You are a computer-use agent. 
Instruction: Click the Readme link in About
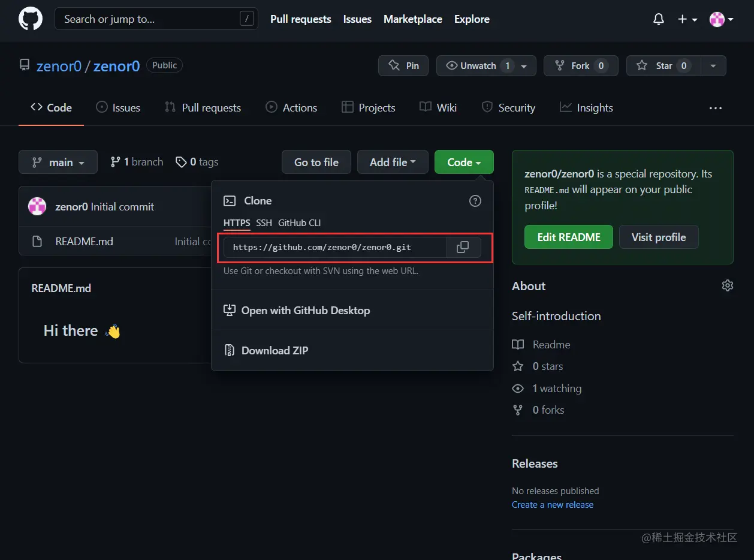coord(541,345)
